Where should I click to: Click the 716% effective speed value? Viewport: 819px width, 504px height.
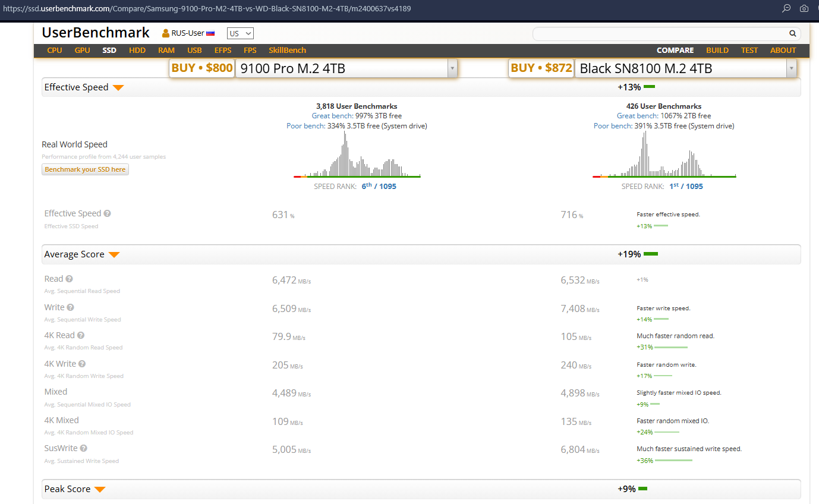tap(572, 215)
